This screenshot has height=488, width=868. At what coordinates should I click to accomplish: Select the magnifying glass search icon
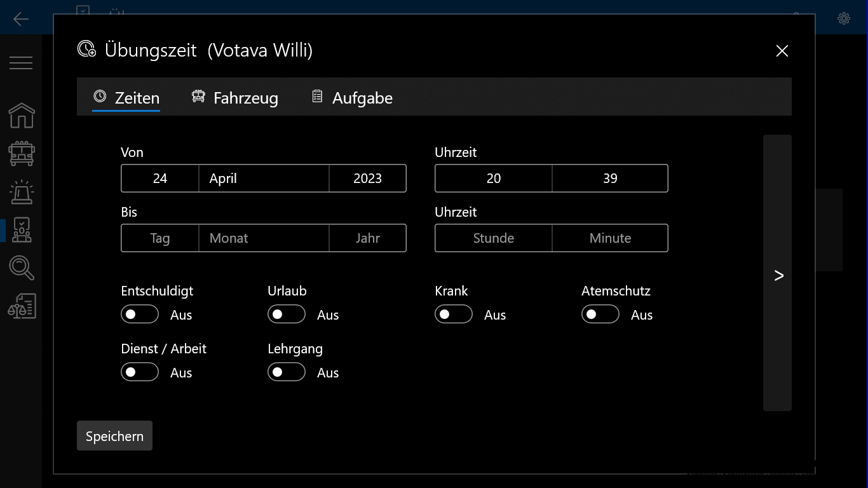21,268
